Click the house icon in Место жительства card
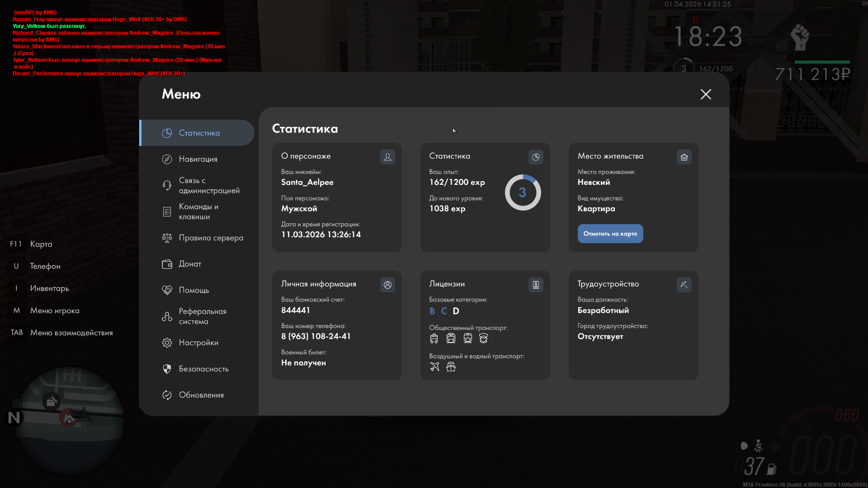 tap(684, 157)
